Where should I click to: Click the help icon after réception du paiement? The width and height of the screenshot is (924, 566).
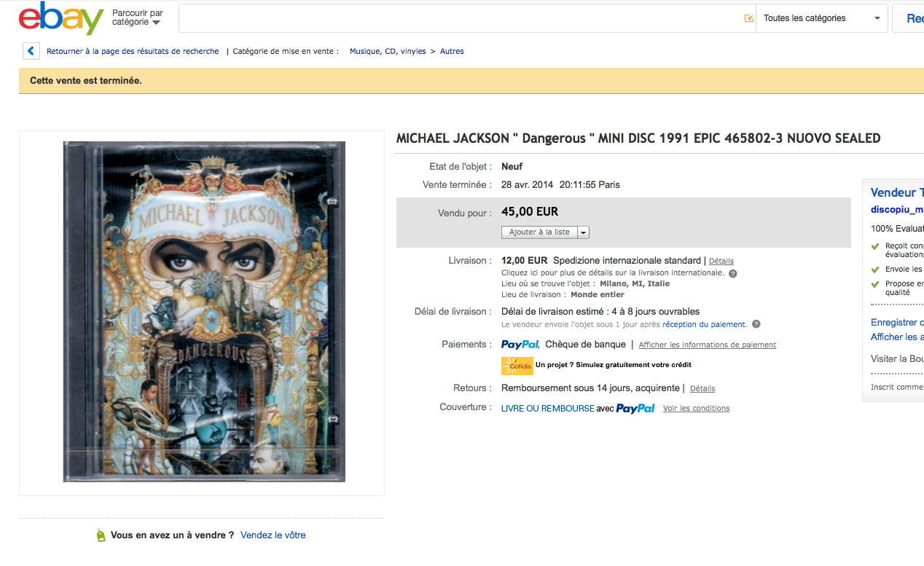(x=756, y=324)
